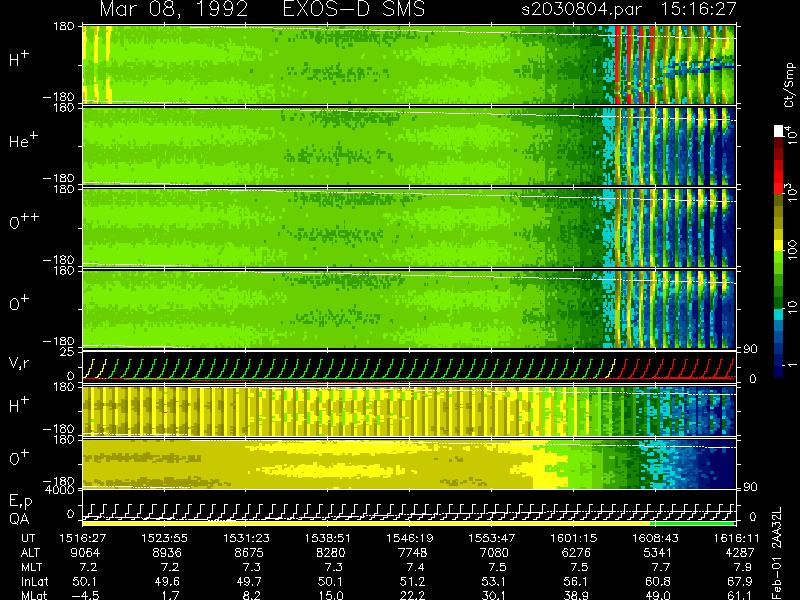This screenshot has width=800, height=600.
Task: Select the ALT value "8280"
Action: tap(331, 553)
